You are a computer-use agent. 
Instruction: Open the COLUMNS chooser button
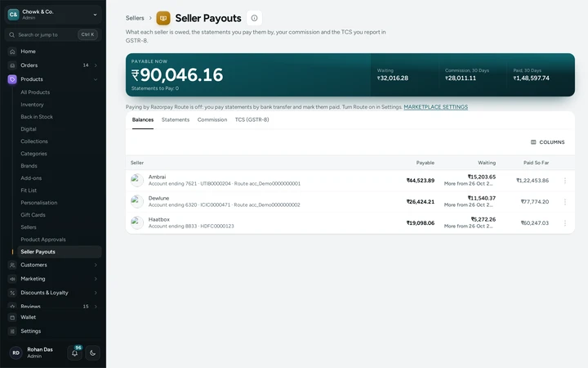[547, 142]
